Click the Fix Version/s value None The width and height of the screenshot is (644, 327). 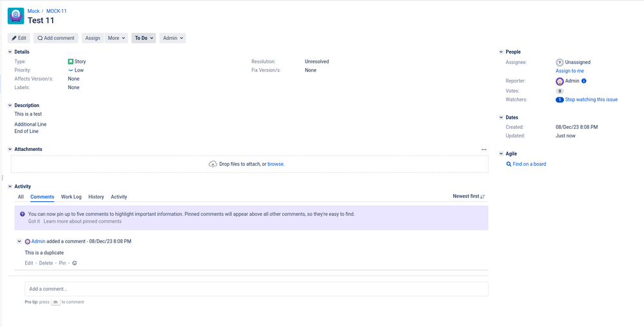(311, 70)
